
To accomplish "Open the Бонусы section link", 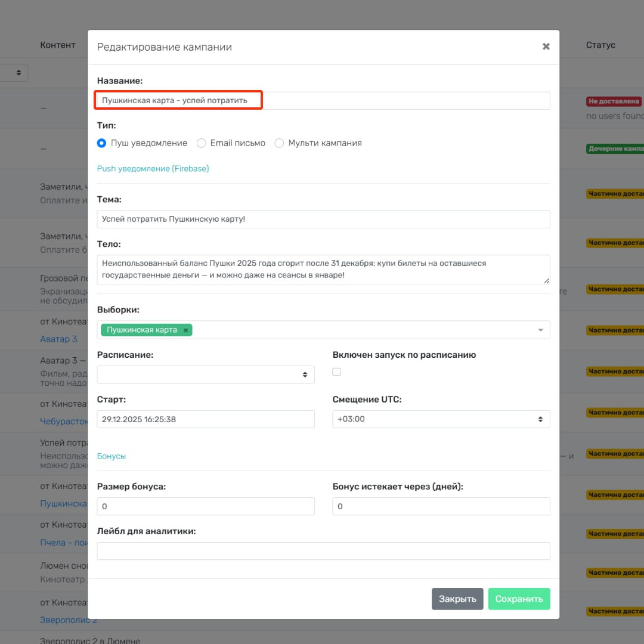I will coord(112,456).
